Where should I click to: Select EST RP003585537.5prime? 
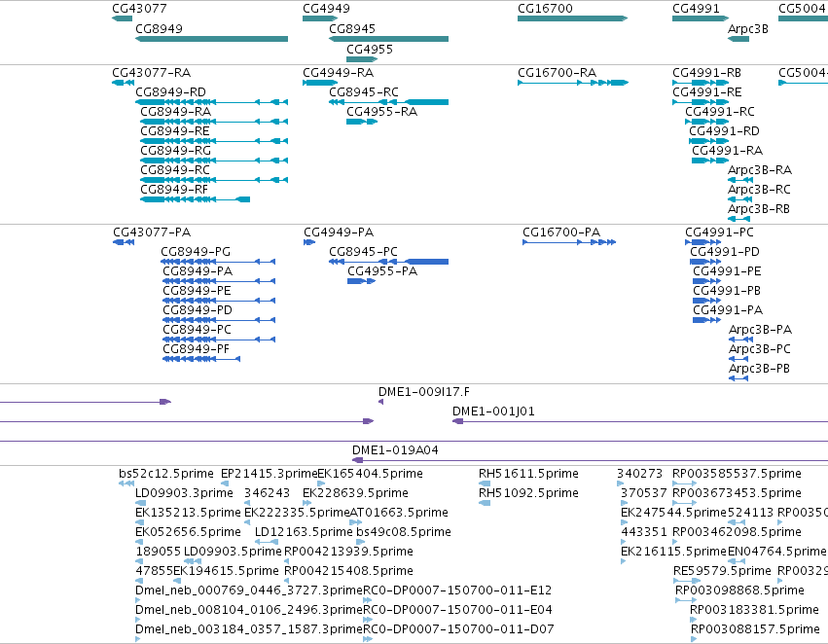tap(737, 474)
